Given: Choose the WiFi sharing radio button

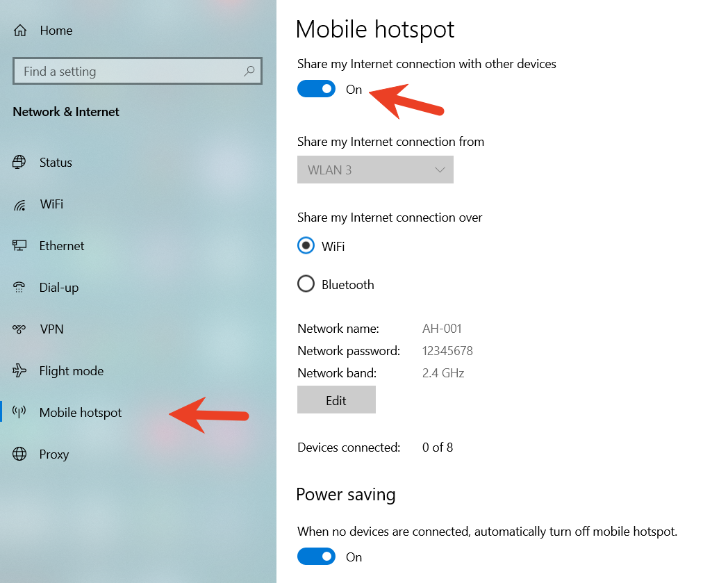Looking at the screenshot, I should [x=306, y=245].
